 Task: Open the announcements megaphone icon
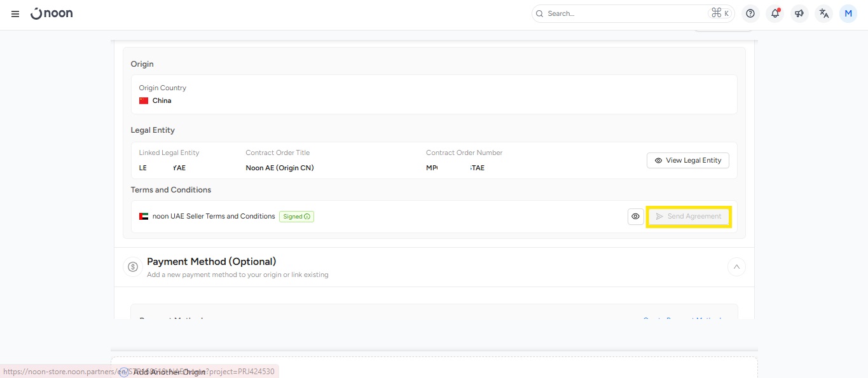pyautogui.click(x=799, y=13)
